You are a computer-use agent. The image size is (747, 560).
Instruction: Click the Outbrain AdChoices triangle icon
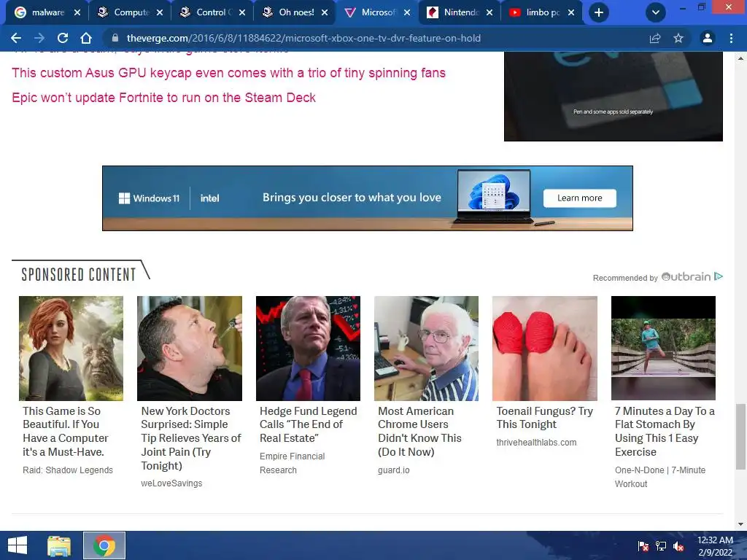(719, 276)
